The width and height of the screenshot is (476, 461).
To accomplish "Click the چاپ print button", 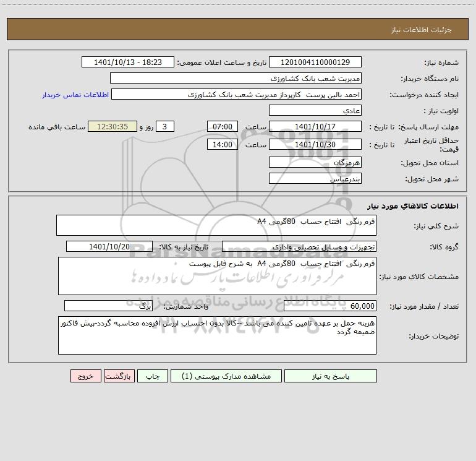I will (153, 376).
